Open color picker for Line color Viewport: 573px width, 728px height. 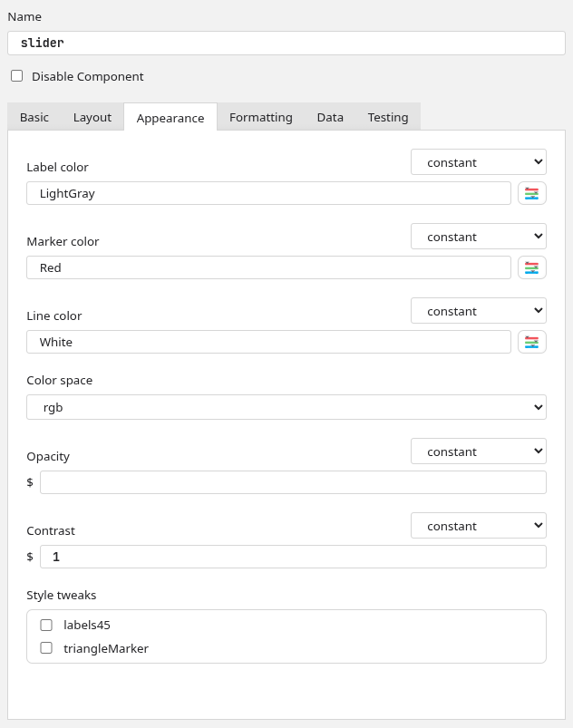pyautogui.click(x=531, y=342)
